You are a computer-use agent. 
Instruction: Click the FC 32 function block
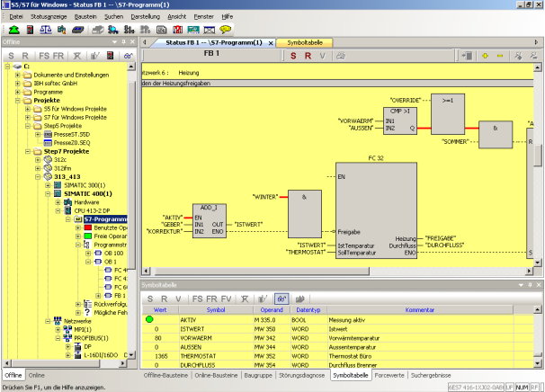pyautogui.click(x=376, y=210)
